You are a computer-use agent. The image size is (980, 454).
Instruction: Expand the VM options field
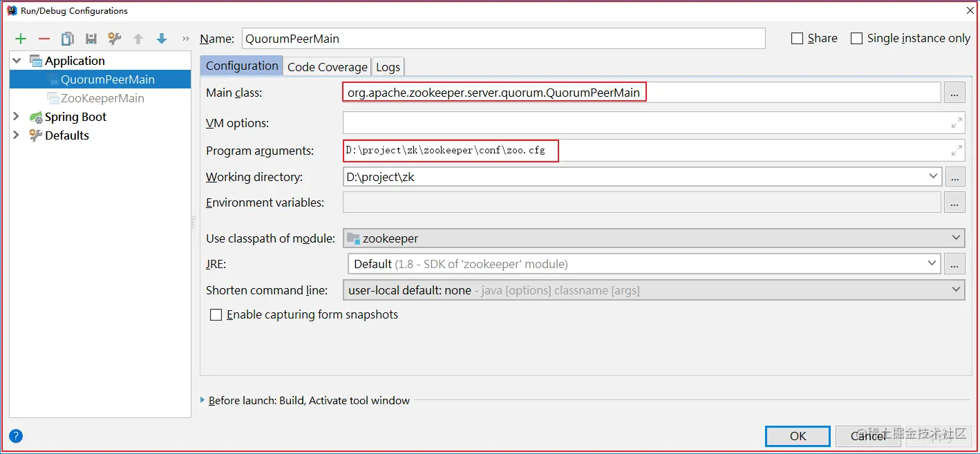coord(957,123)
